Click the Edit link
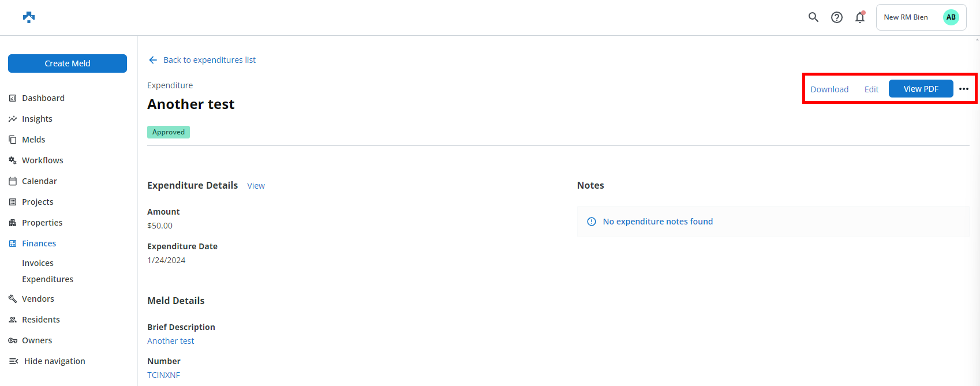This screenshot has width=980, height=386. 871,89
